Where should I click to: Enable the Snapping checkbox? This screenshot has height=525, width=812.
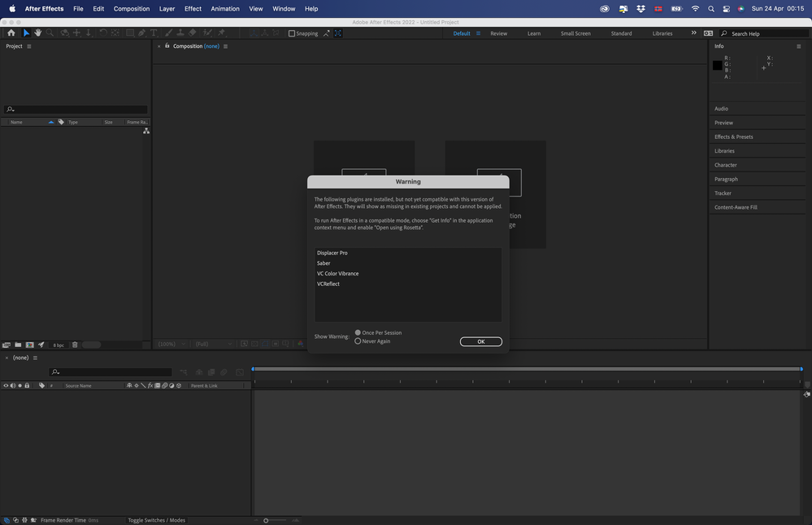[292, 33]
